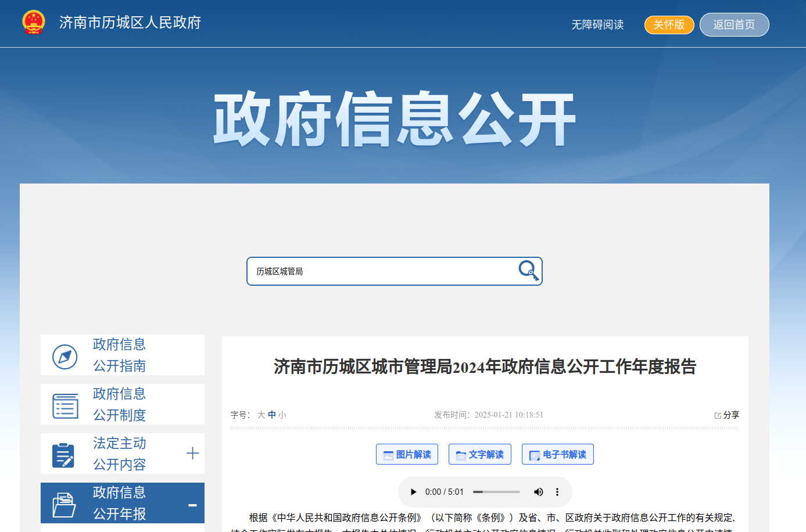This screenshot has height=532, width=806.
Task: Open the audio player more options menu
Action: (x=557, y=492)
